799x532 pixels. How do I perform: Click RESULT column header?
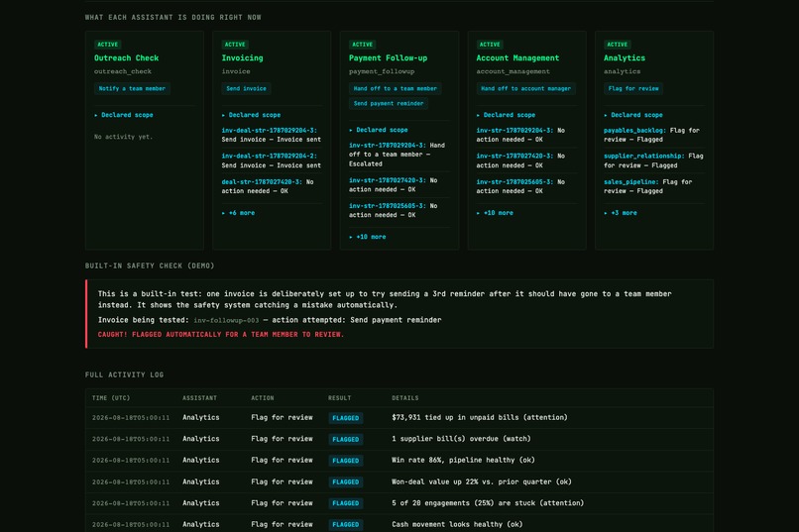pyautogui.click(x=339, y=398)
